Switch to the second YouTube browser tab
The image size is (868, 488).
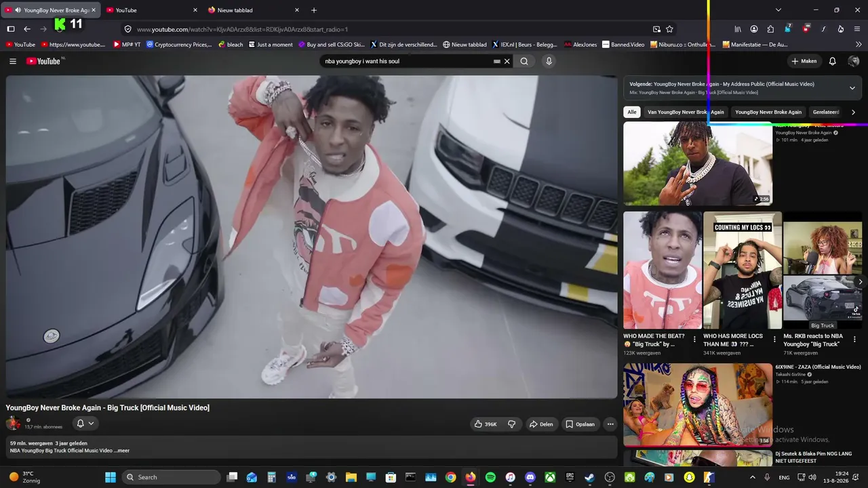point(151,10)
